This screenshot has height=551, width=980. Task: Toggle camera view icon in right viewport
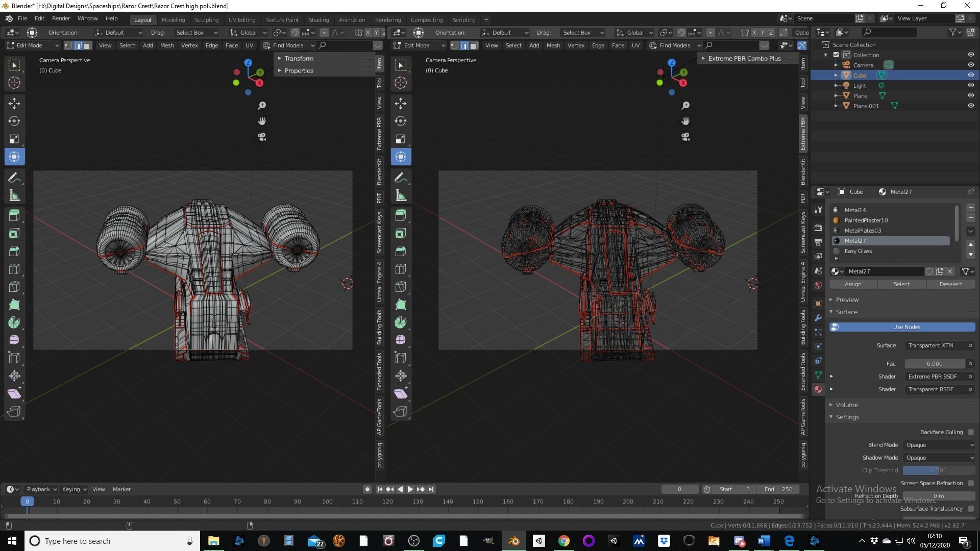685,137
